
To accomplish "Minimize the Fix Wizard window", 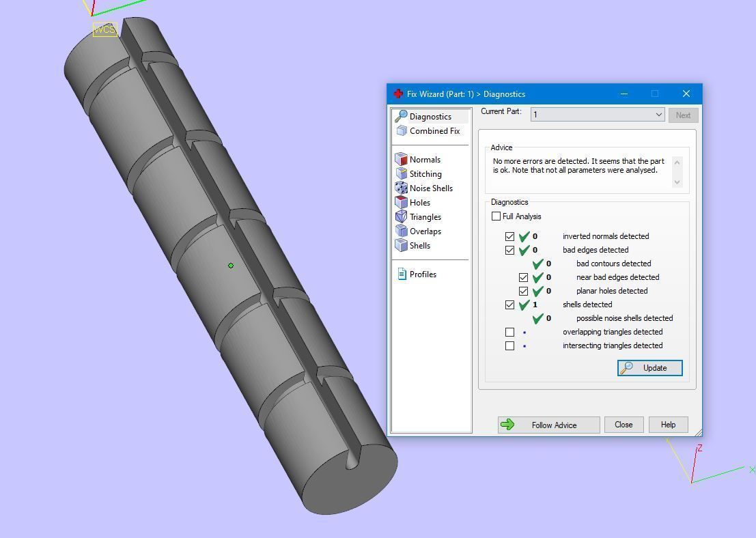I will pos(624,94).
